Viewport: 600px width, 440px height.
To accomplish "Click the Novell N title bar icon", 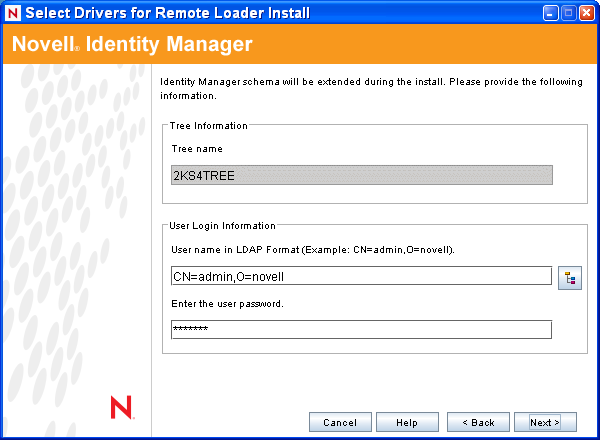I will (x=13, y=13).
